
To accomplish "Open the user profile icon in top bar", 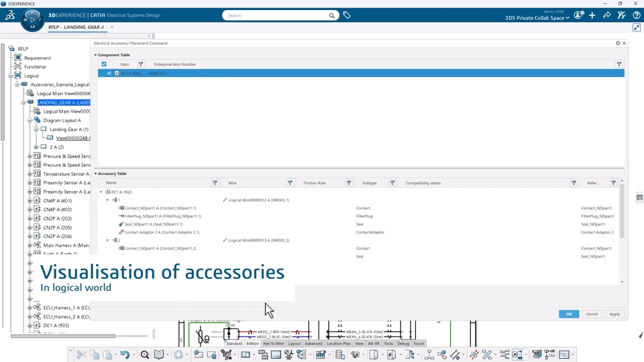I will (578, 15).
